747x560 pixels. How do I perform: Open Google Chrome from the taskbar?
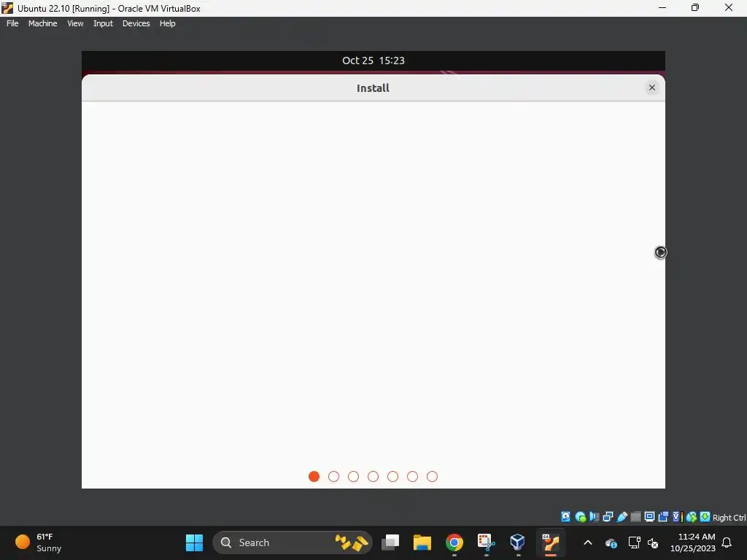(x=454, y=542)
